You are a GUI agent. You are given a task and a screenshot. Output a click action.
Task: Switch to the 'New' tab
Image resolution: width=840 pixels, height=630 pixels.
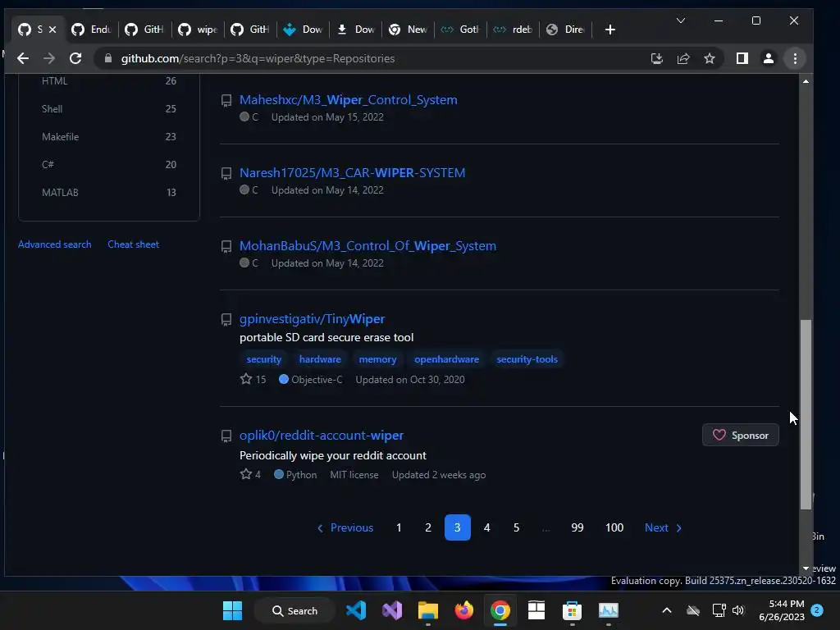tap(409, 30)
